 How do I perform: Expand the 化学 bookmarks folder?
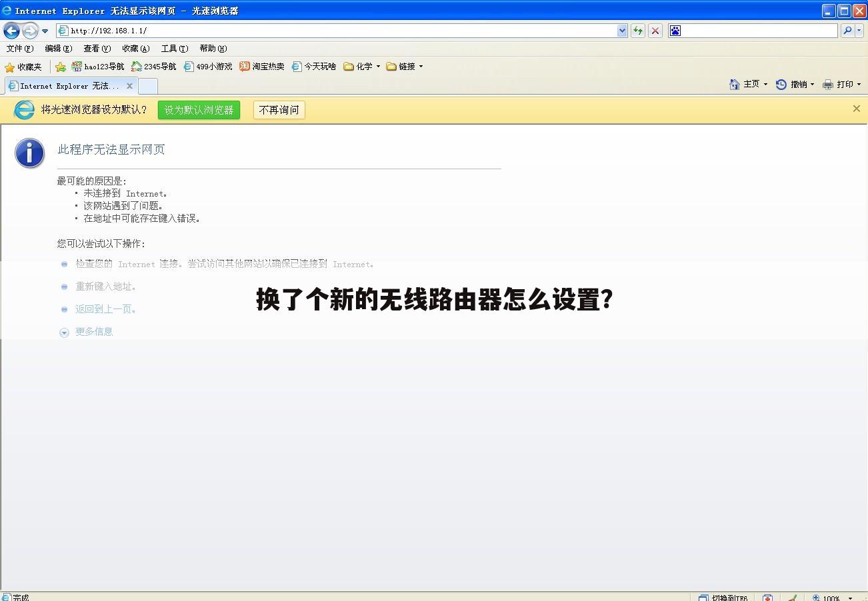point(362,67)
